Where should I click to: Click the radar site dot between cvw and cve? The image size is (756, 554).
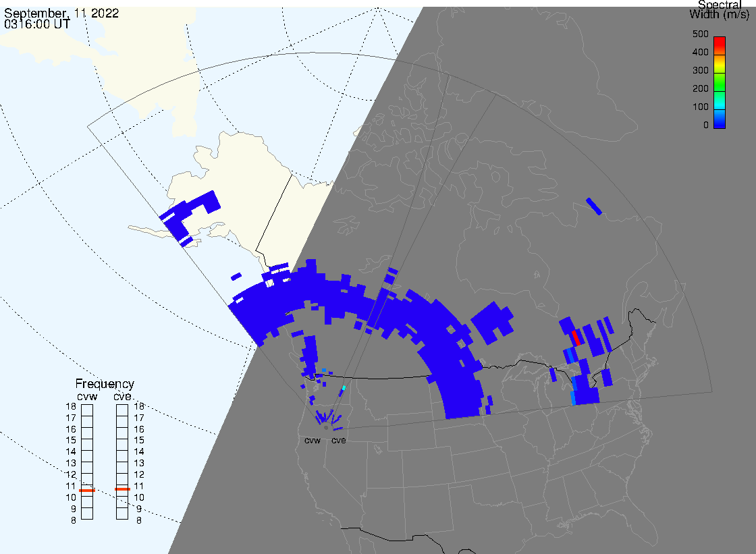[x=327, y=428]
